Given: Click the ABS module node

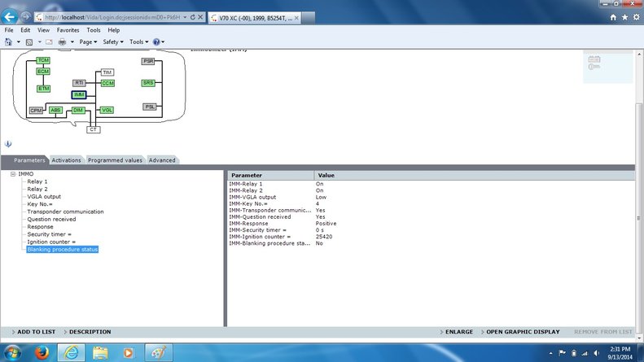Looking at the screenshot, I should click(x=55, y=110).
